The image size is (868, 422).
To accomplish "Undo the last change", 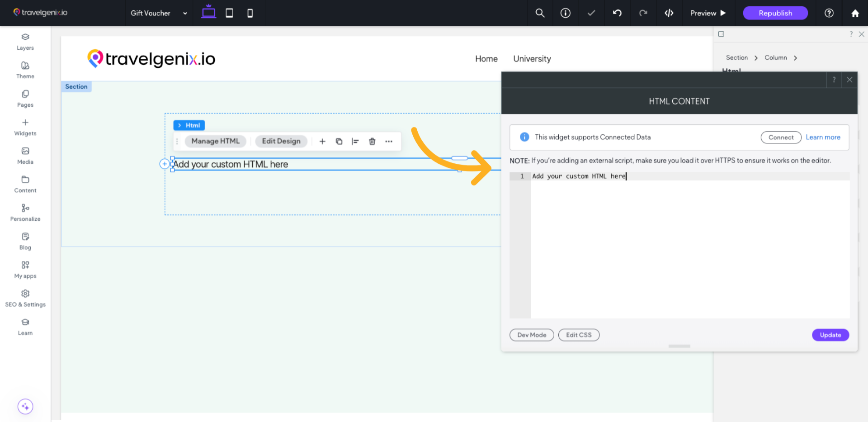I will (x=617, y=13).
